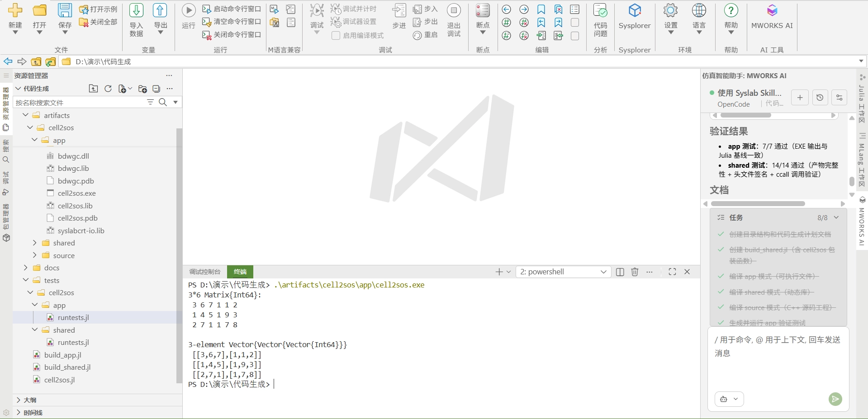Select cell2sos.exe in file tree
Viewport: 868px width, 419px height.
(x=76, y=193)
